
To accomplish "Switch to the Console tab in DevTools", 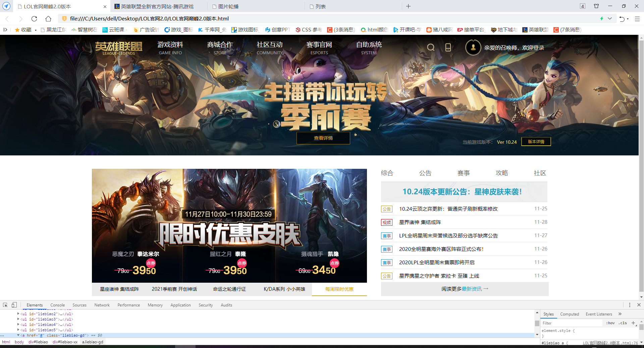I will tap(57, 305).
